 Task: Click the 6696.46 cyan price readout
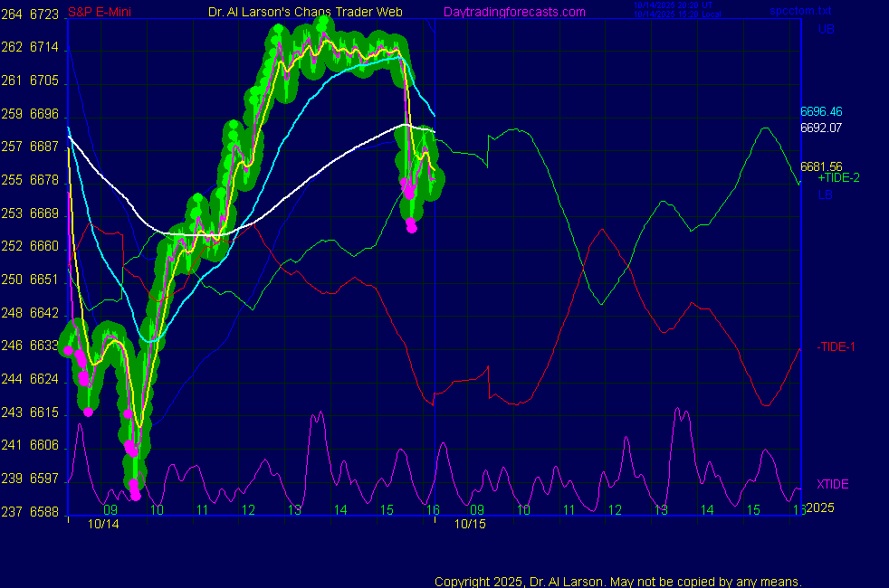821,111
